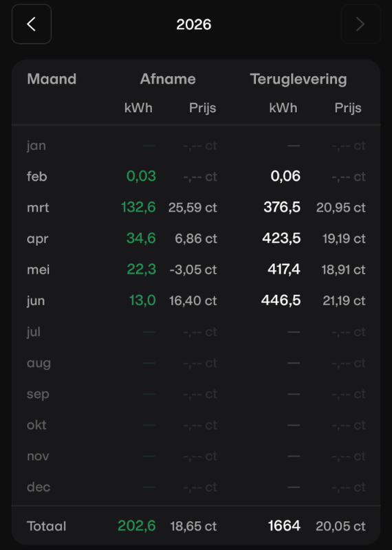Select the 2026 year label
This screenshot has height=550, width=392.
194,25
